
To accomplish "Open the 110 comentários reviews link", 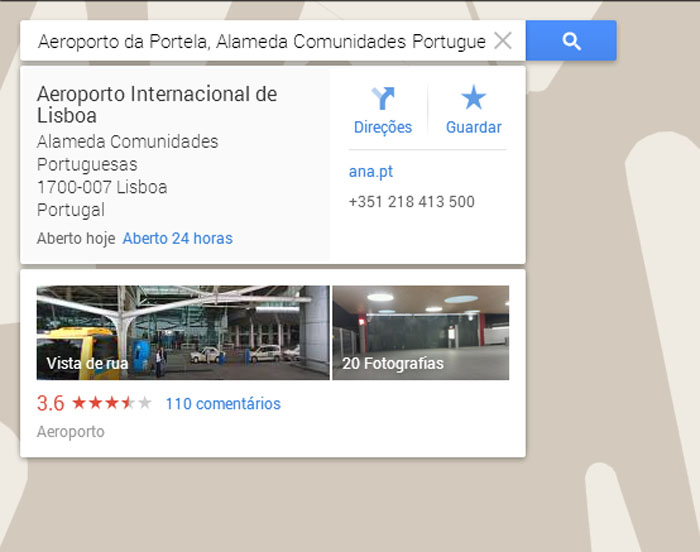I will pyautogui.click(x=222, y=404).
